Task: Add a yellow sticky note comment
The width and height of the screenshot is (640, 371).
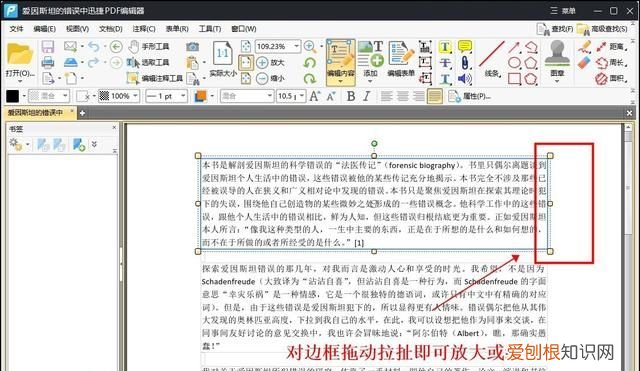Action: [x=464, y=47]
